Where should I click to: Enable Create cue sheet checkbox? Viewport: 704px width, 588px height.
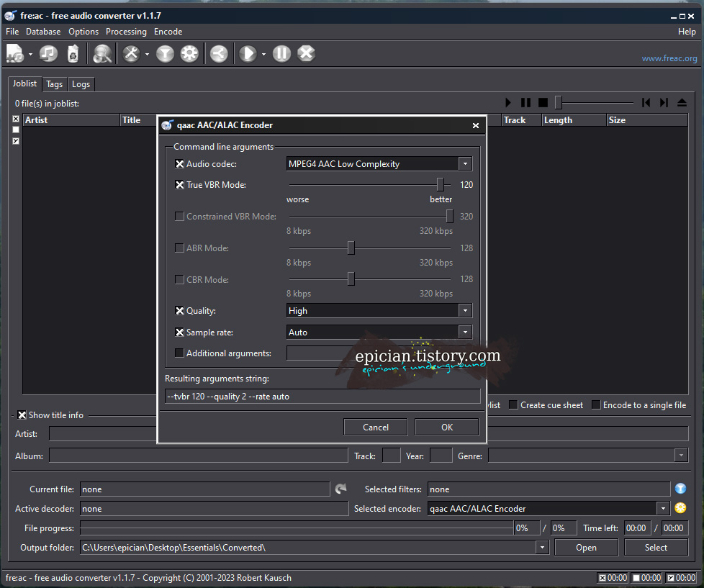[x=513, y=405]
